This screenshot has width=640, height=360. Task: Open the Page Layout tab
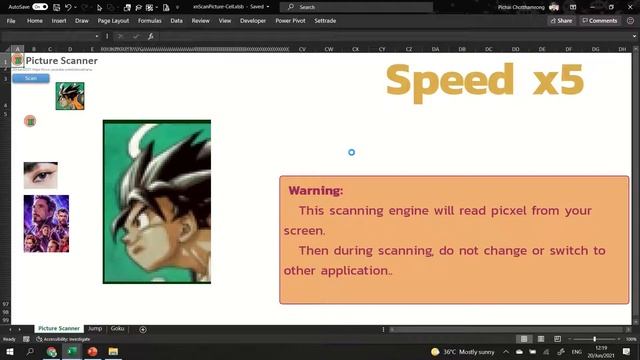pos(113,21)
